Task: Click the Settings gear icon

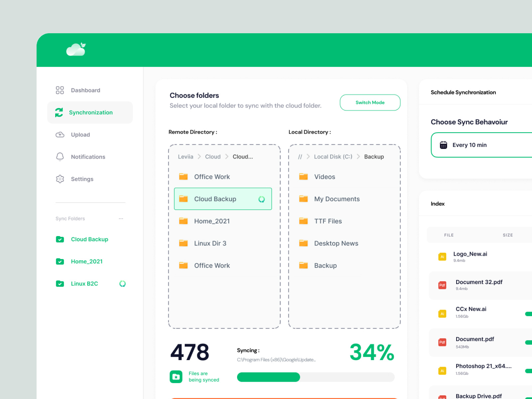Action: point(60,179)
